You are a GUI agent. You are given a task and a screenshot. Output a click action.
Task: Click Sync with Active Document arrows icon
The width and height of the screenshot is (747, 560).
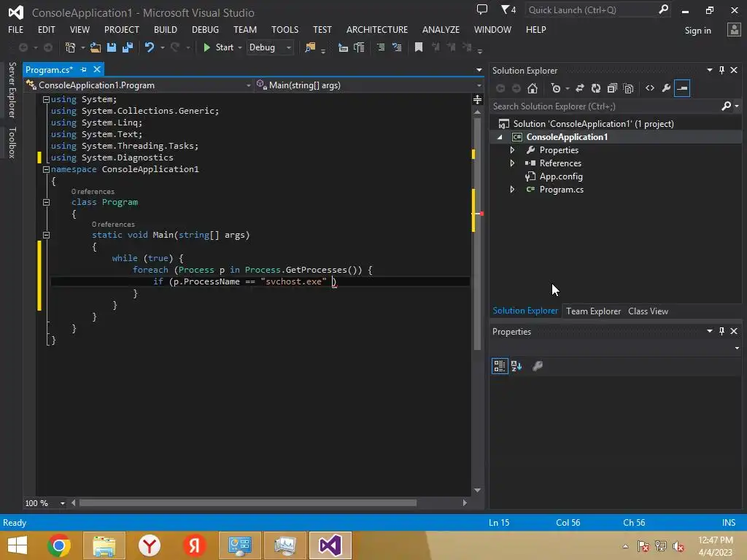(580, 88)
